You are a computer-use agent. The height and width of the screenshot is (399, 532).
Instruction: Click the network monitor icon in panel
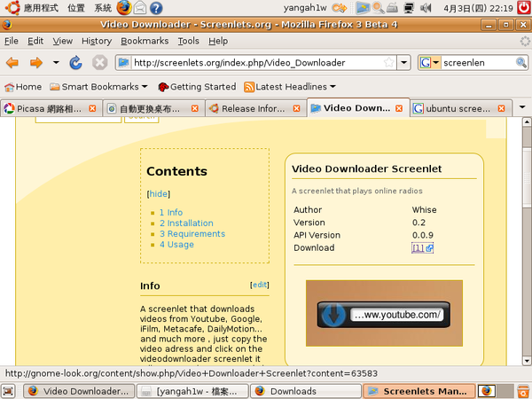click(x=410, y=8)
